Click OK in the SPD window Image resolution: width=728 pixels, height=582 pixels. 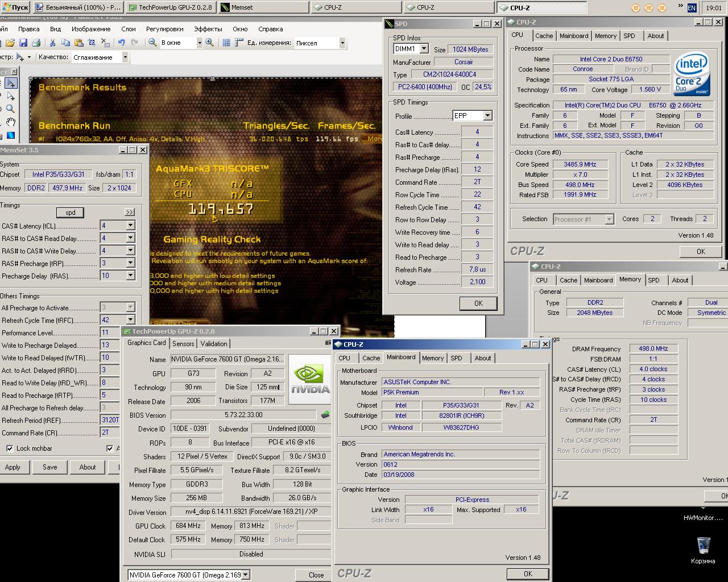pyautogui.click(x=478, y=304)
